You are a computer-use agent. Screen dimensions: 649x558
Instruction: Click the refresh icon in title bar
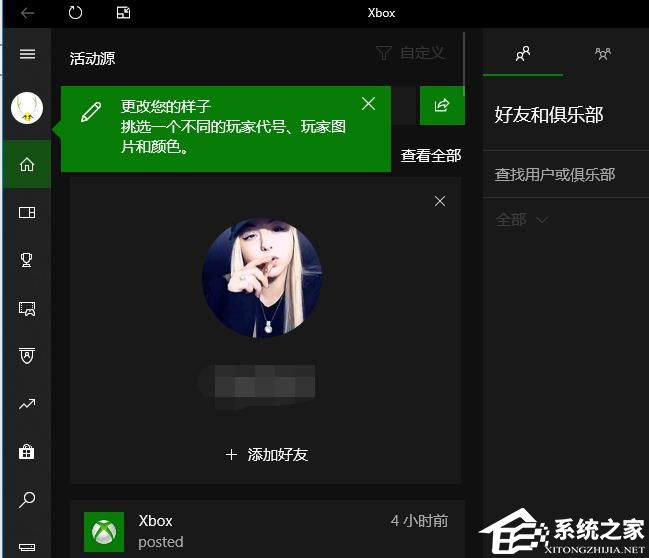pos(76,13)
